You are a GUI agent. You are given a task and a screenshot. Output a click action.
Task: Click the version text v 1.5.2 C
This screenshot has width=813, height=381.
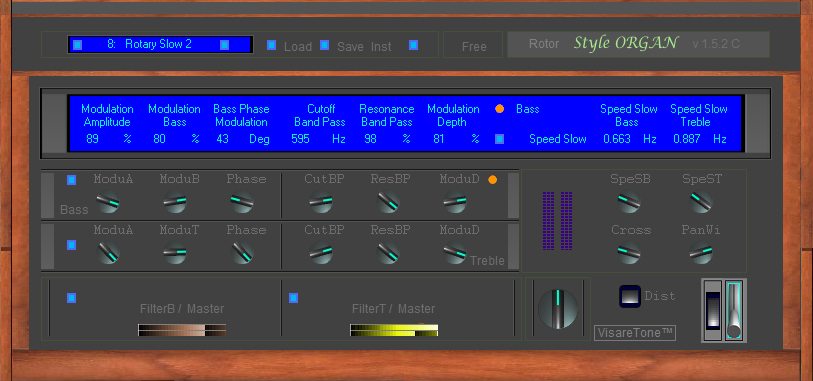point(716,44)
